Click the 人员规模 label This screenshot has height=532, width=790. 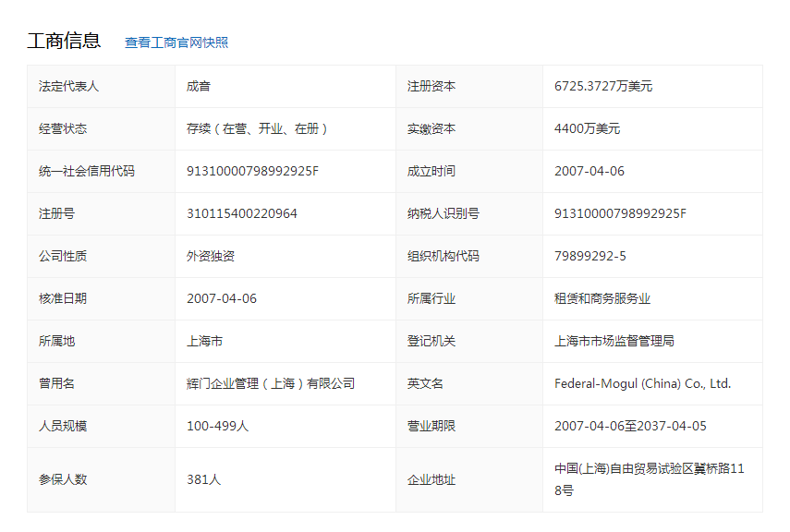pos(63,426)
